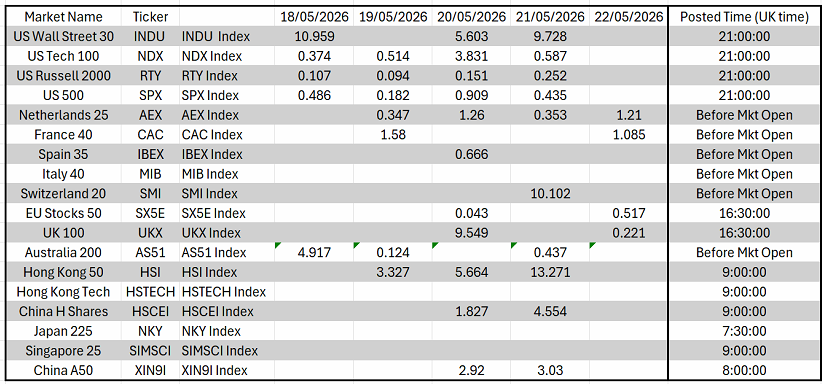Click the UK 100 cell
The image size is (822, 384).
(x=63, y=233)
